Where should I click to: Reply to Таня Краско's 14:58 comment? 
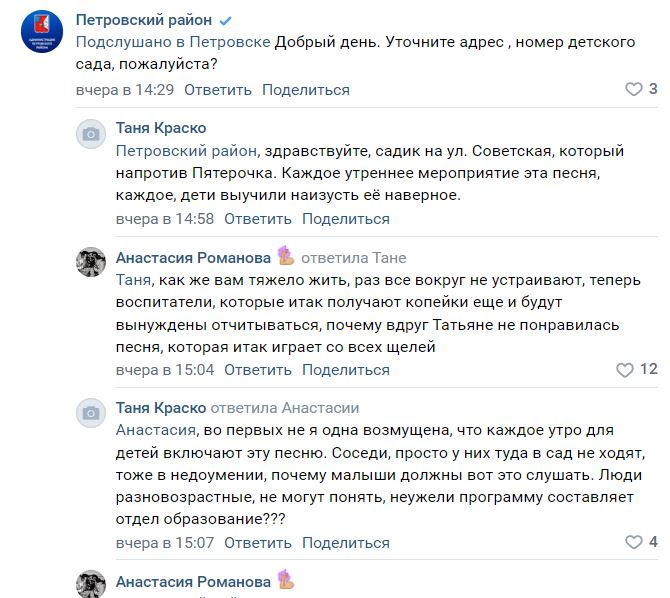pos(258,219)
